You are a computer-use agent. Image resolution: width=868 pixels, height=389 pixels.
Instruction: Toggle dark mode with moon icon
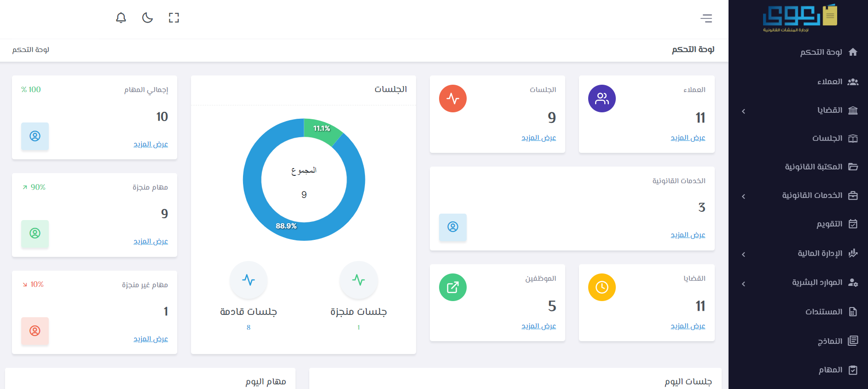pos(147,18)
